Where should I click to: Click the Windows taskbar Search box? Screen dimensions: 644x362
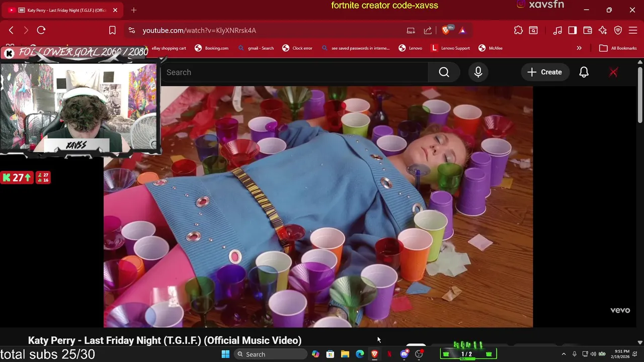(271, 354)
